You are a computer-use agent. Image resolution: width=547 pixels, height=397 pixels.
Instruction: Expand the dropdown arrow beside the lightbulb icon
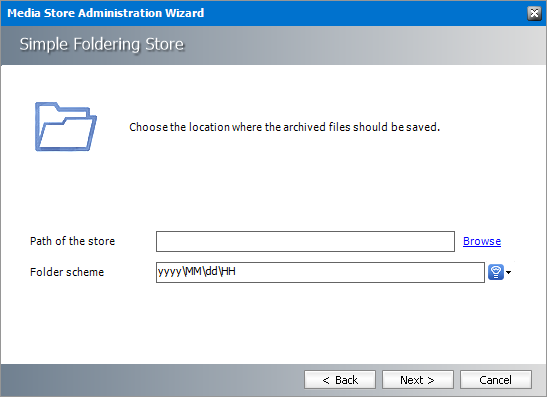coord(508,272)
